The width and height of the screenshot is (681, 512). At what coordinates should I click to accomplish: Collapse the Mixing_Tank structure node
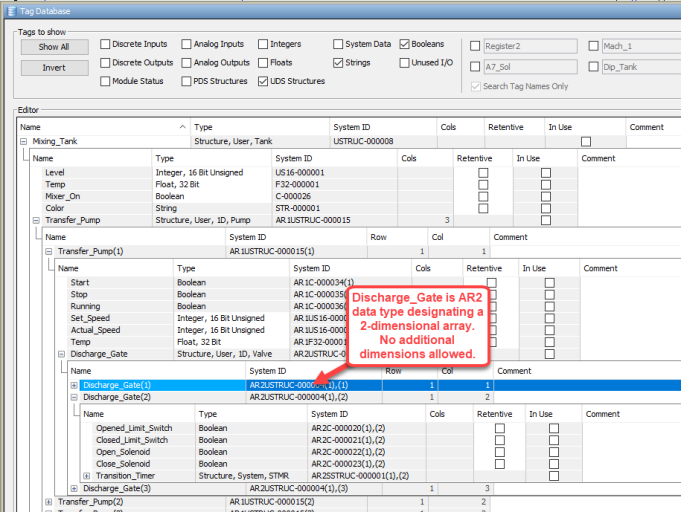click(x=24, y=142)
